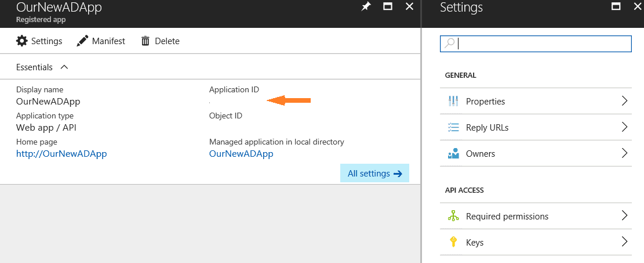Expand the Properties chevron arrow
The image size is (644, 263).
(x=624, y=101)
